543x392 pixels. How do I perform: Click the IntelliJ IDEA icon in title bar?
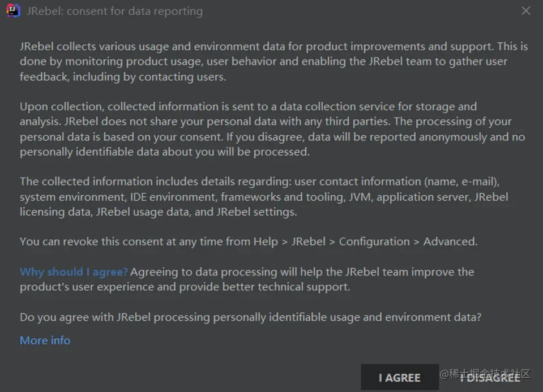coord(13,11)
